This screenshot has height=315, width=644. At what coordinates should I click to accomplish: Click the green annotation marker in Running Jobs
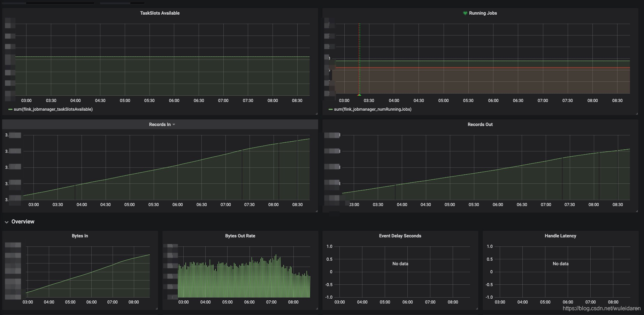point(359,94)
